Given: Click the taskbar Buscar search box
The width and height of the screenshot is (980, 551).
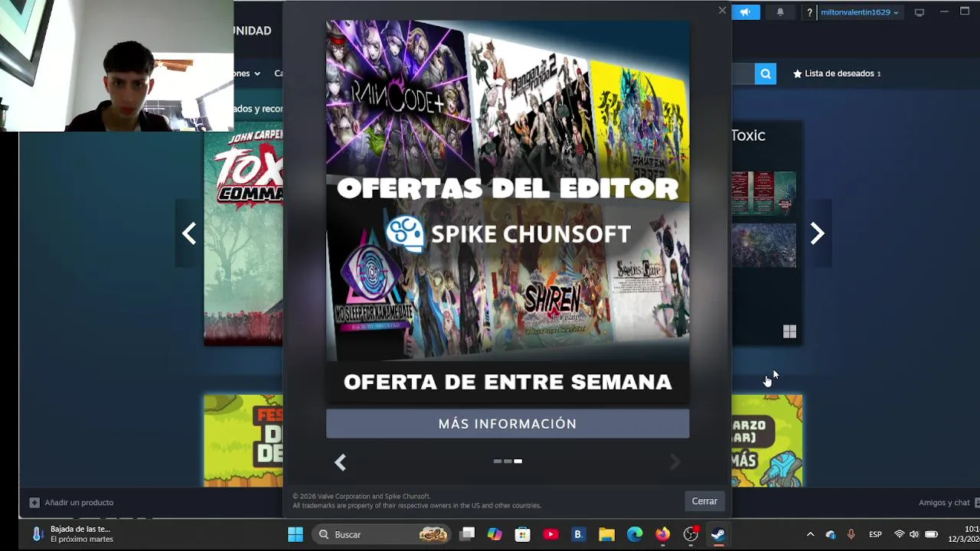Looking at the screenshot, I should click(x=383, y=534).
